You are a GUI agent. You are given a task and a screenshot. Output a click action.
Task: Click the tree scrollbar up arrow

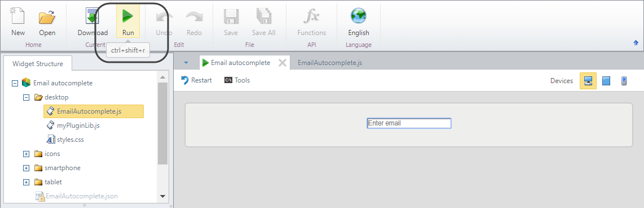162,77
